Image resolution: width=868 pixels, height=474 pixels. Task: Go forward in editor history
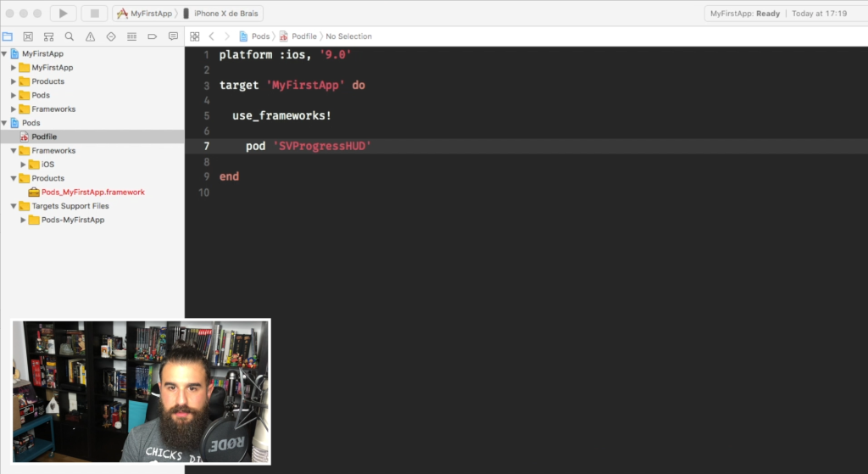(x=227, y=36)
